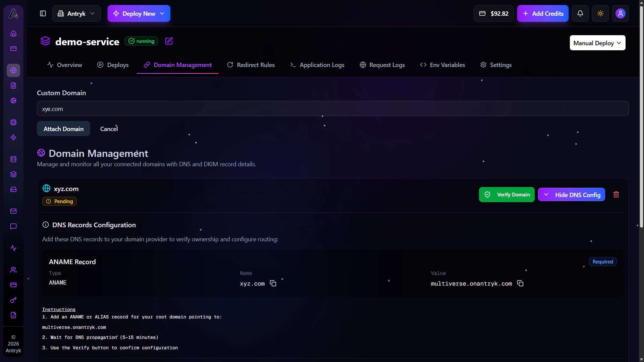Image resolution: width=644 pixels, height=362 pixels.
Task: Click the Domain Management heading icon
Action: click(x=41, y=153)
